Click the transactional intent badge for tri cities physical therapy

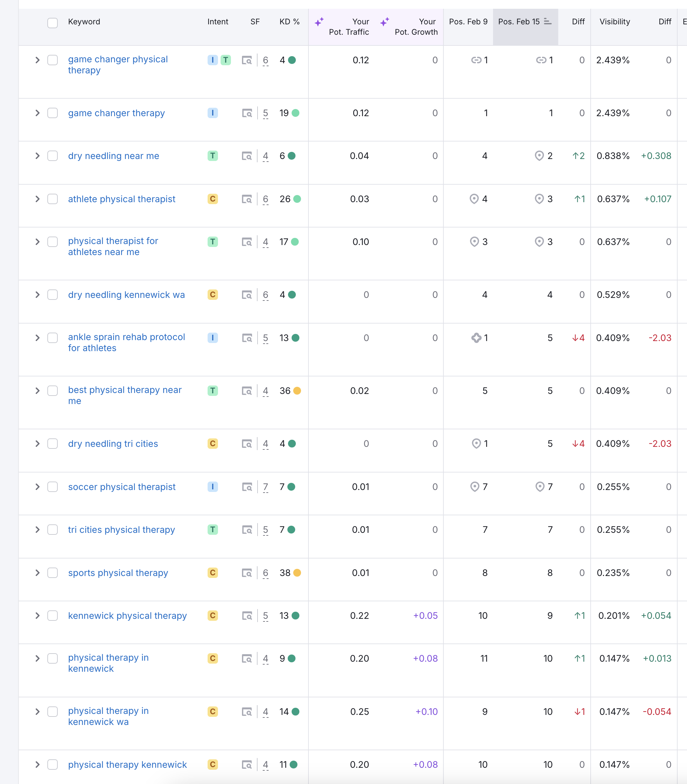(213, 530)
